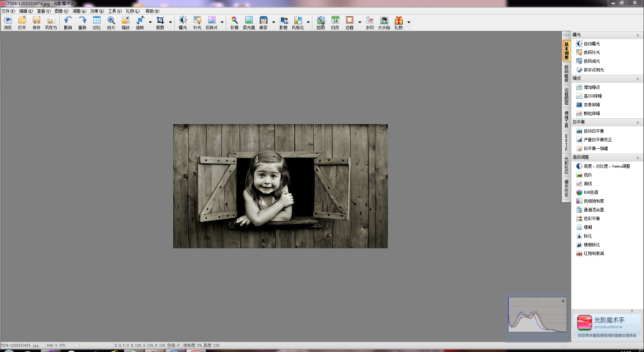
Task: Click the 风格化 (Stylize) icon
Action: point(298,23)
